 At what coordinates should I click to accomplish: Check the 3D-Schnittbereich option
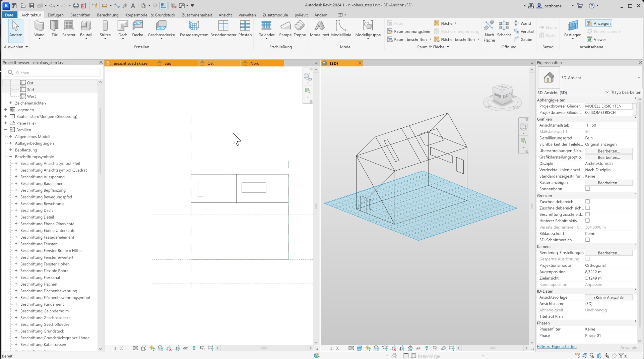pyautogui.click(x=587, y=240)
